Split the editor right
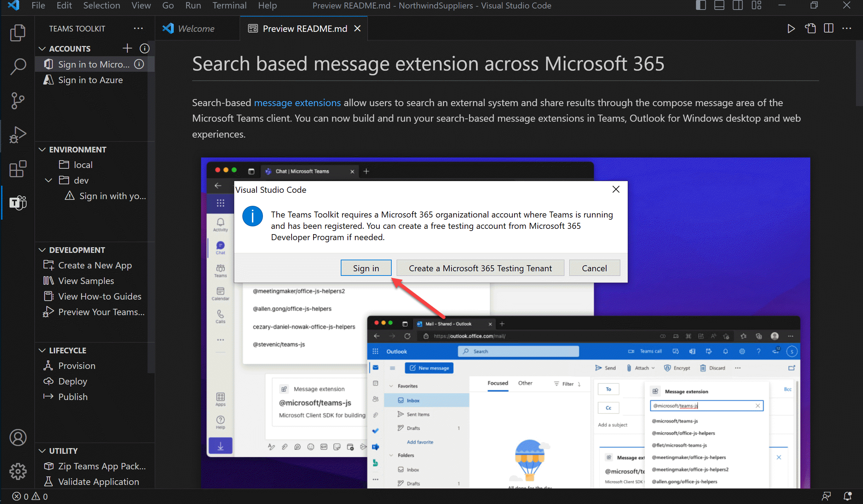The image size is (863, 504). click(x=829, y=29)
